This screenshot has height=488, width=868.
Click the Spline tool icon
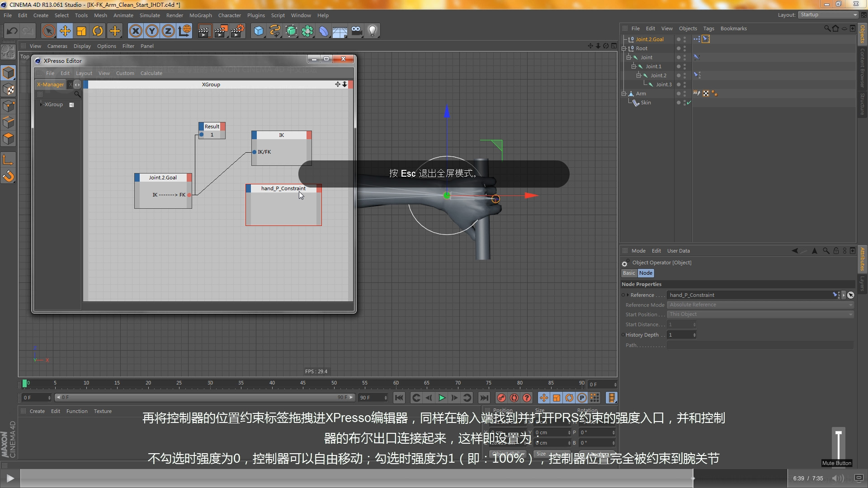tap(275, 31)
